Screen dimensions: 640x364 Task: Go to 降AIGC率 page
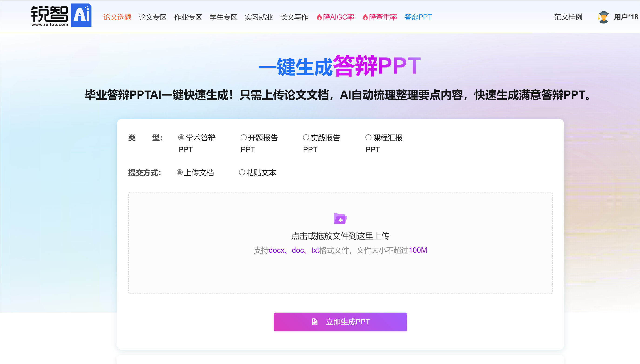pos(338,17)
